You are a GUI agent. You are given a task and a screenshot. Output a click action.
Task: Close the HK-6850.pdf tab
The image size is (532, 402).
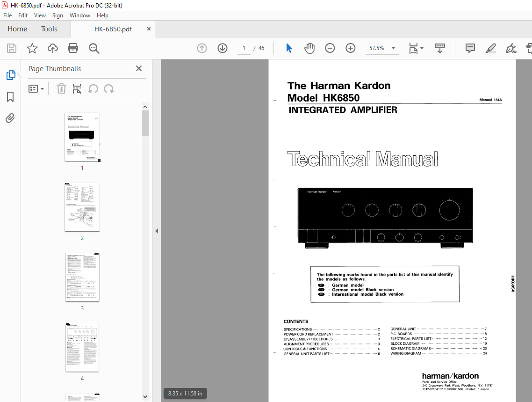point(149,29)
